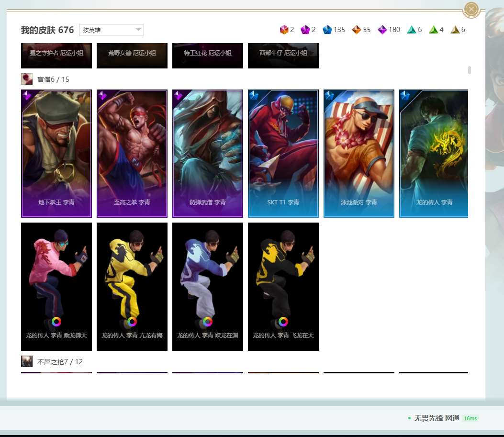Click the 16ms ping indicator
504x437 pixels.
point(470,418)
